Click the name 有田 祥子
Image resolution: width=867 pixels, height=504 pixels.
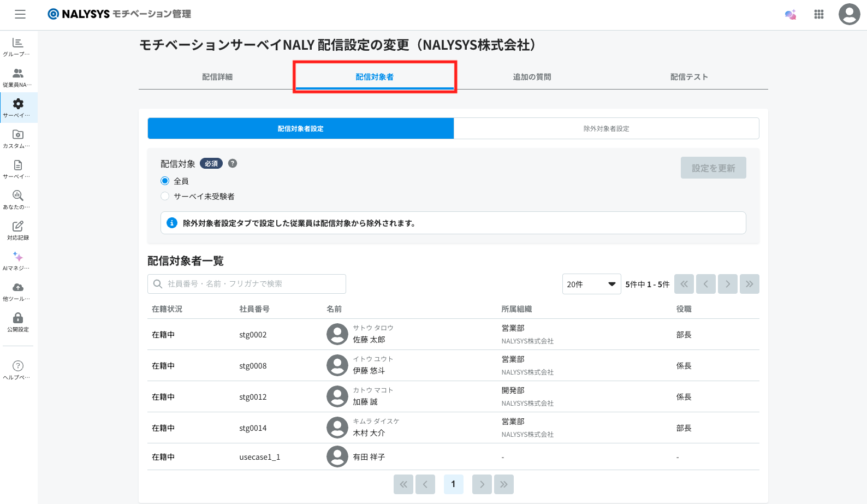pos(369,457)
